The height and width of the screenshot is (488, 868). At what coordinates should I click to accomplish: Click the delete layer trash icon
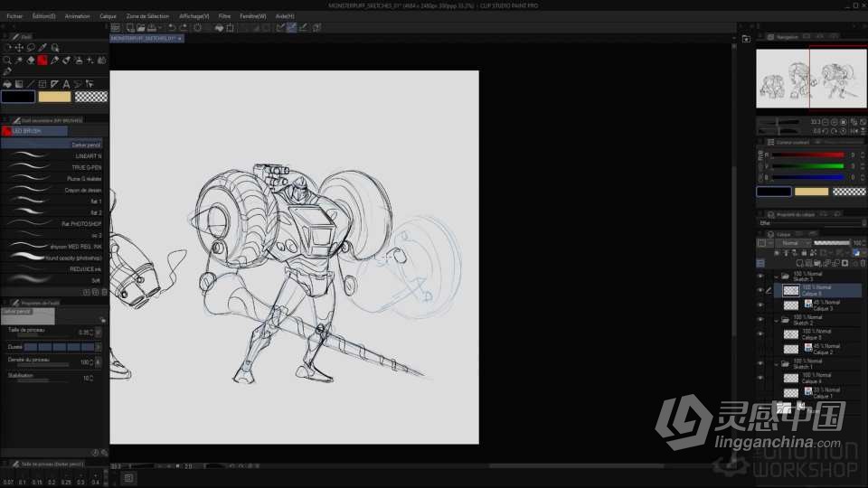pos(863,263)
